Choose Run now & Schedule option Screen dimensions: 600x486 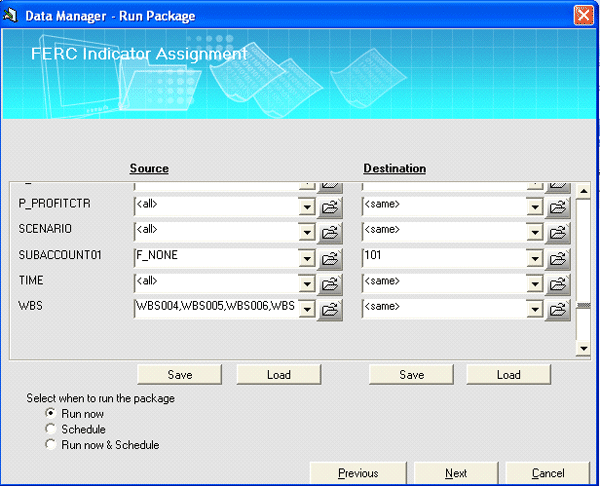(50, 445)
